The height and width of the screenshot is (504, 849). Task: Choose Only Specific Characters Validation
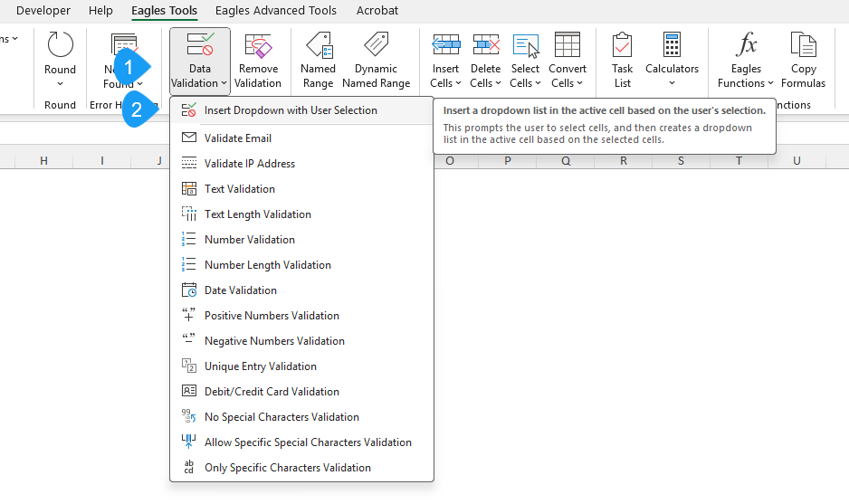(301, 468)
